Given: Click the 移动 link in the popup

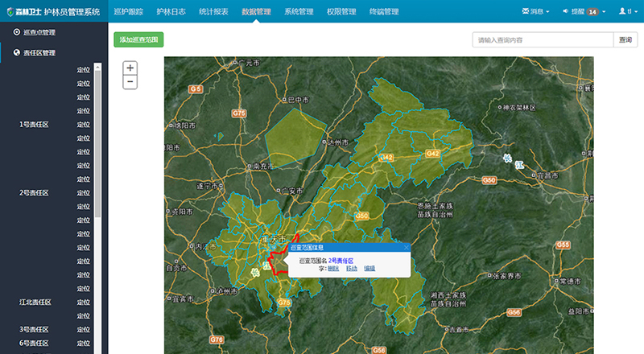Looking at the screenshot, I should click(352, 269).
